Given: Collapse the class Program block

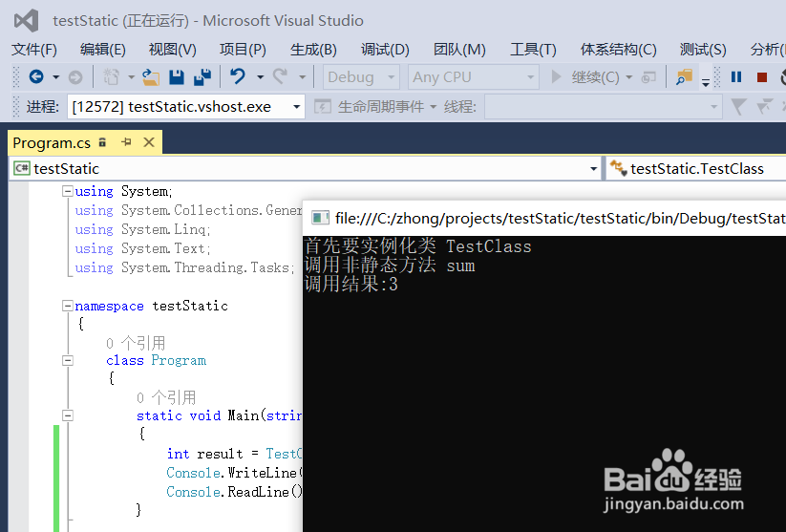Looking at the screenshot, I should (67, 360).
